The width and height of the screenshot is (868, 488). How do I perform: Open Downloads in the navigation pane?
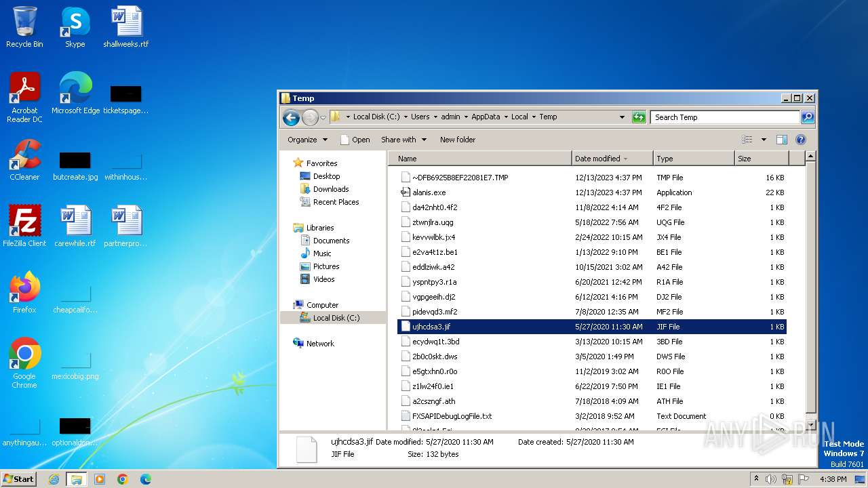[x=331, y=189]
